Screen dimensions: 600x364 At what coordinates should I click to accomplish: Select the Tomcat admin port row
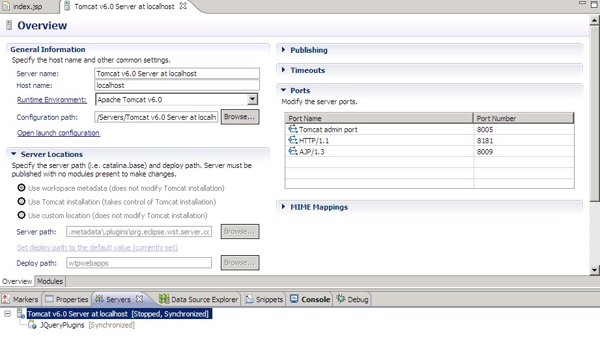click(429, 129)
